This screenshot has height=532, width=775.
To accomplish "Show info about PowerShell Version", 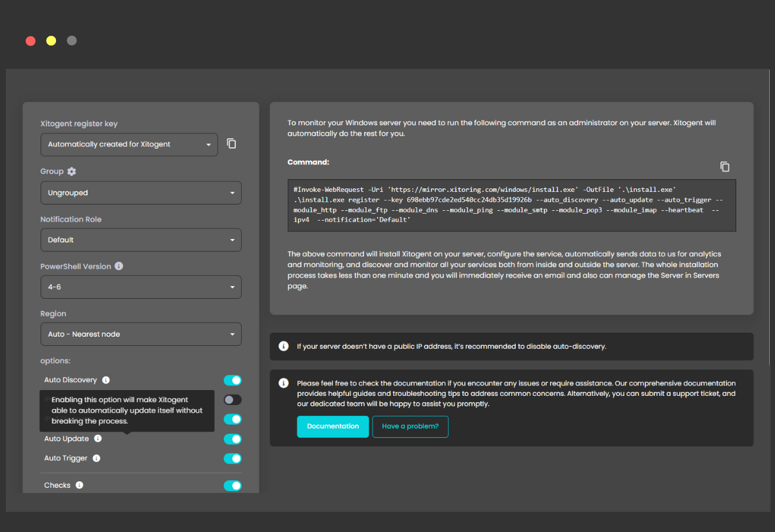I will (x=119, y=266).
